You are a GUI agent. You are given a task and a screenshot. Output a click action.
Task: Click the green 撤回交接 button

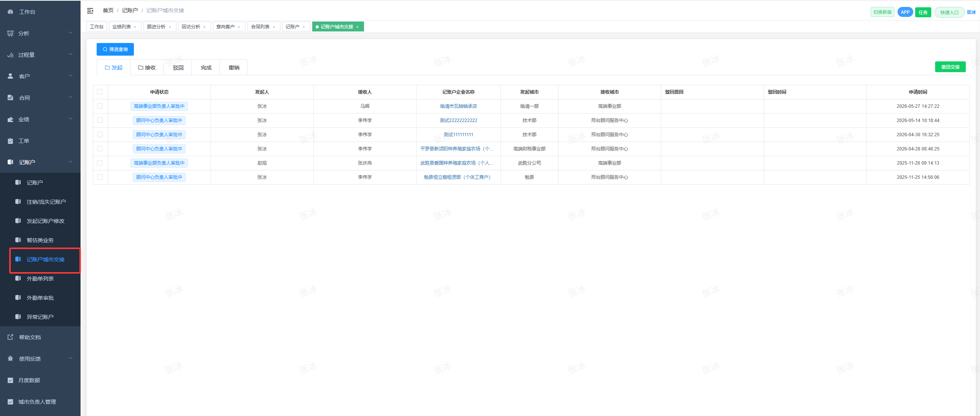950,67
